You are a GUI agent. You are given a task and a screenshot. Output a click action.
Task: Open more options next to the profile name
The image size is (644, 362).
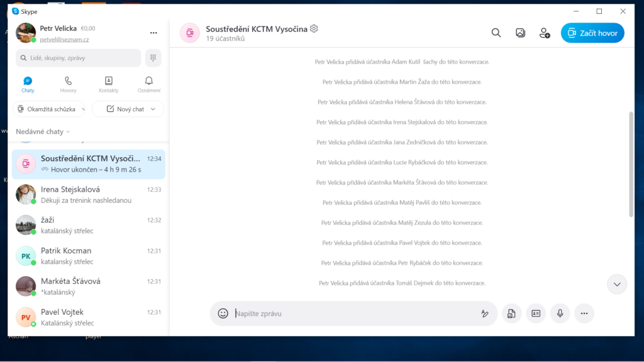[153, 33]
